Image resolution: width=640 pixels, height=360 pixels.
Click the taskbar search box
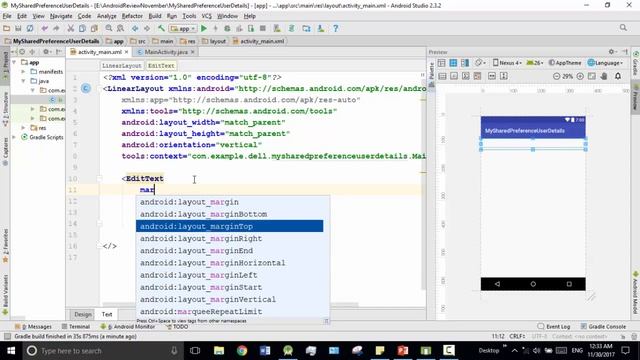[x=102, y=351]
